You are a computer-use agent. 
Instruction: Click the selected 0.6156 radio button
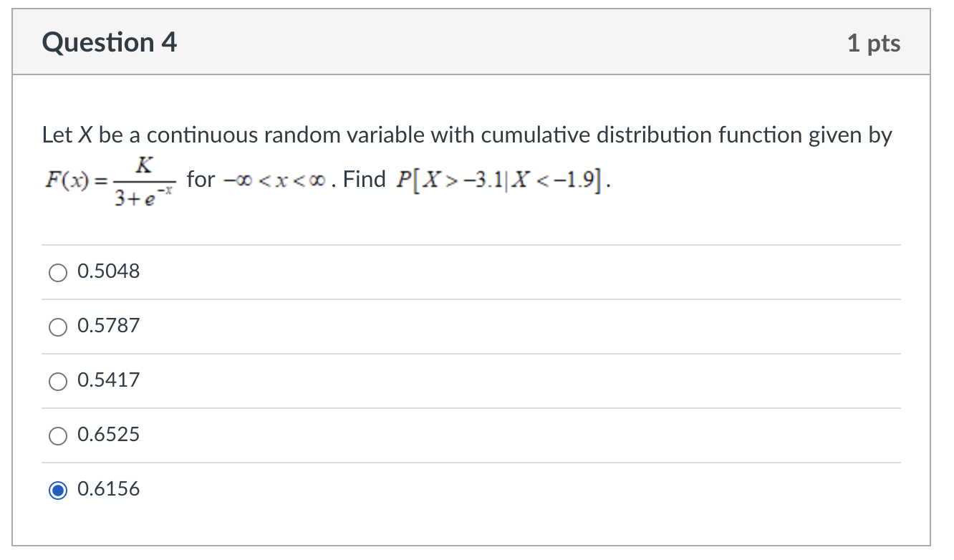coord(58,490)
